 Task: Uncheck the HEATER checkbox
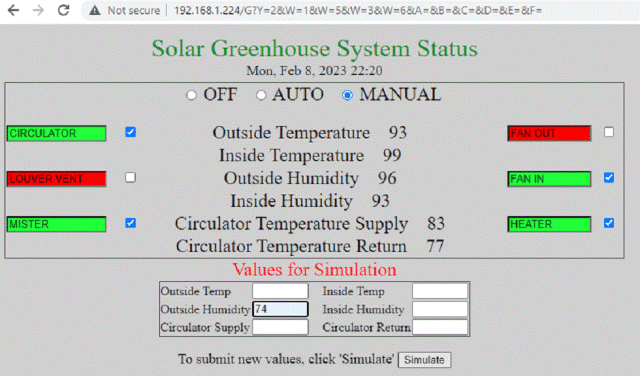(609, 223)
